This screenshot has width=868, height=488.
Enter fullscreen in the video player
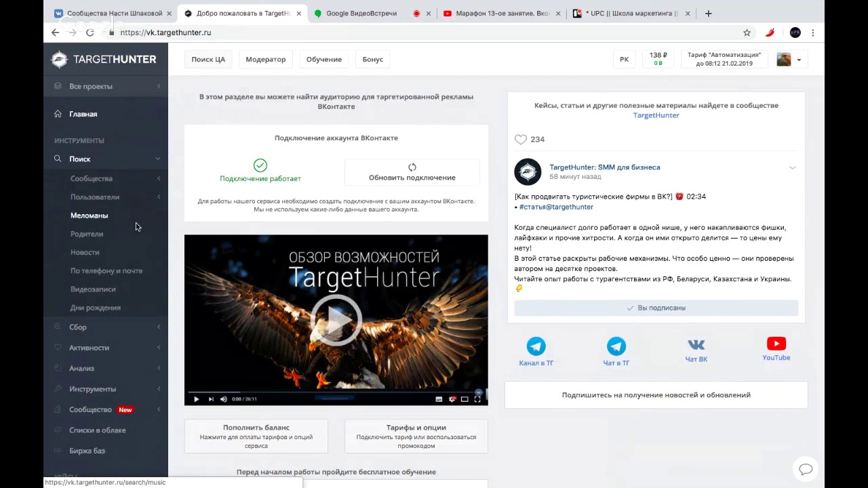(477, 399)
